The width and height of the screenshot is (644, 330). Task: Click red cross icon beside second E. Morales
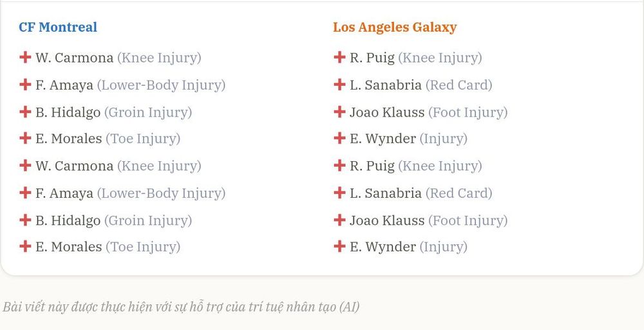(25, 246)
